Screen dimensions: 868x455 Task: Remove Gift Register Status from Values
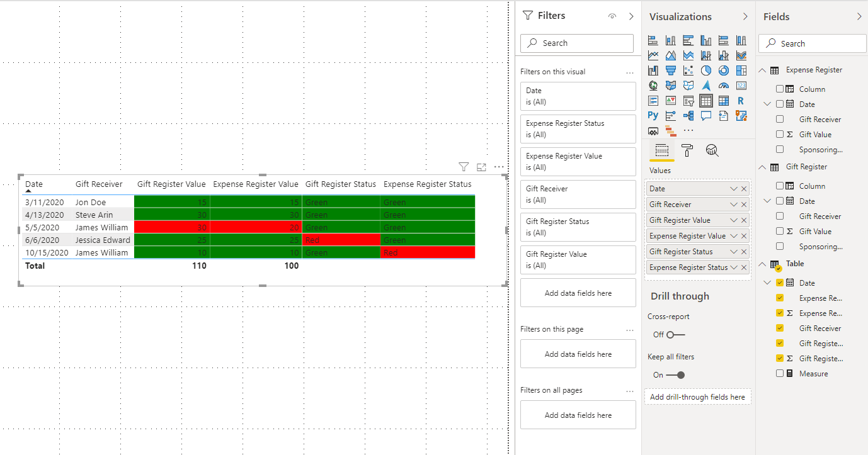(x=744, y=252)
